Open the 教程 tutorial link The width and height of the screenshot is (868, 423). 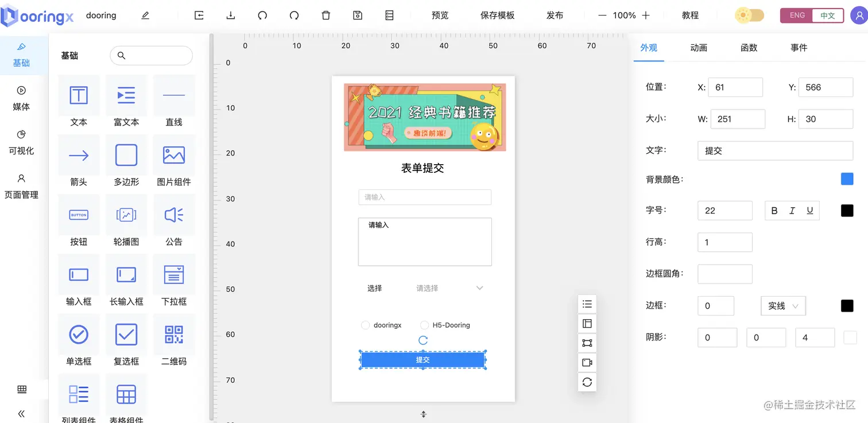[691, 15]
